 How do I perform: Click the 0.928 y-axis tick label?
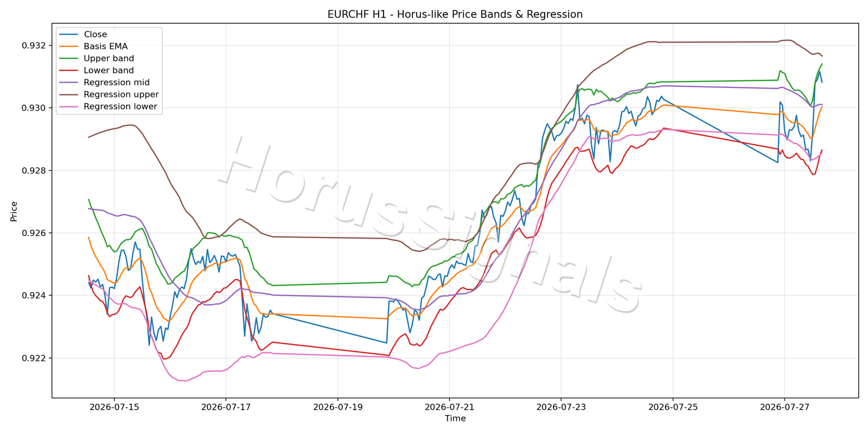point(34,170)
